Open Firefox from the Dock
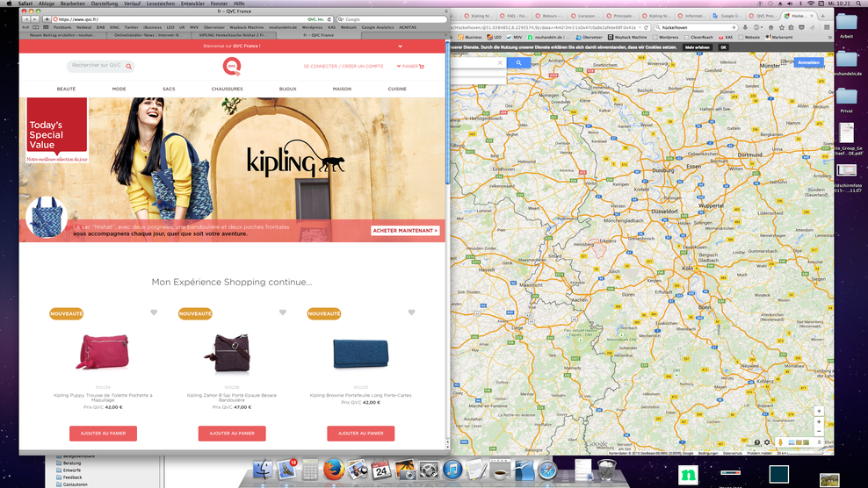The height and width of the screenshot is (488, 868). 334,470
